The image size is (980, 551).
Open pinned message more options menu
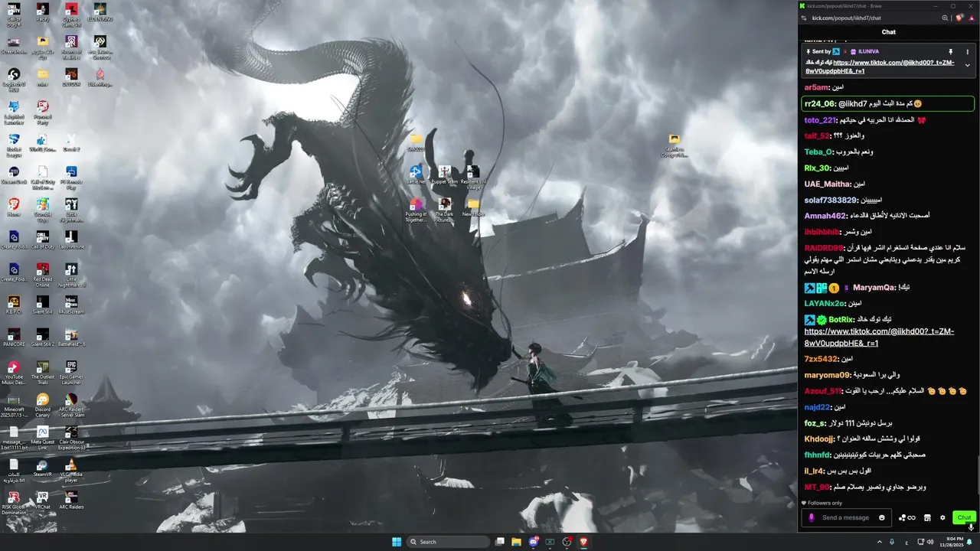pos(967,52)
